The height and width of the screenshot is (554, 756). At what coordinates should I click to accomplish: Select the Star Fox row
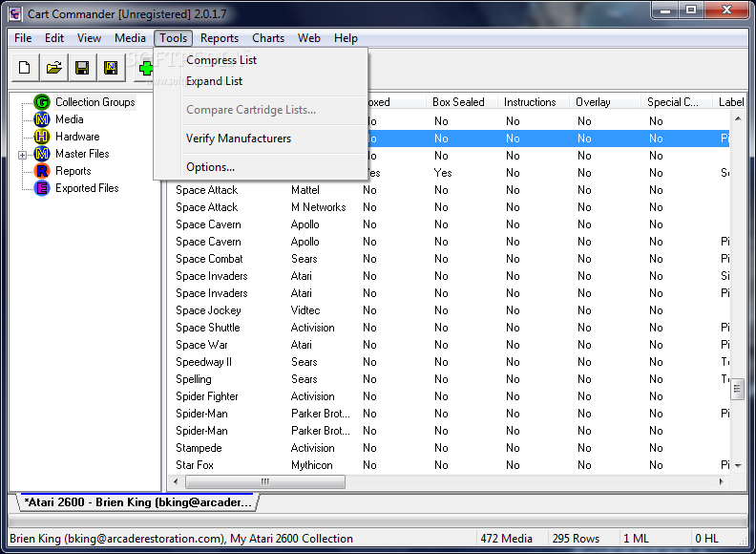(449, 465)
